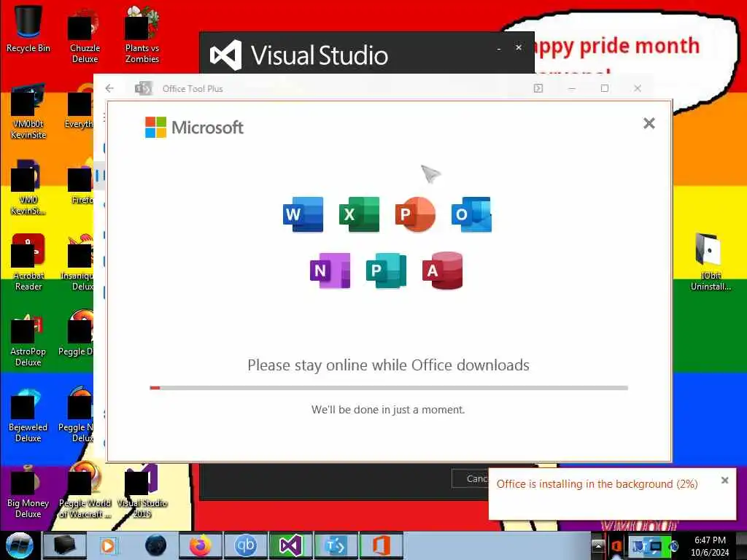Select the AstroPop Deluxe desktop shortcut

[x=28, y=339]
